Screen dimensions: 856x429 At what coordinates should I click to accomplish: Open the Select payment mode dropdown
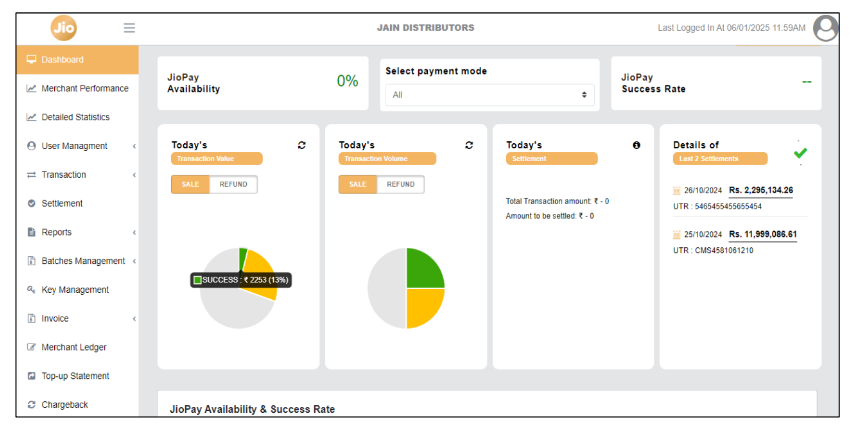tap(490, 95)
